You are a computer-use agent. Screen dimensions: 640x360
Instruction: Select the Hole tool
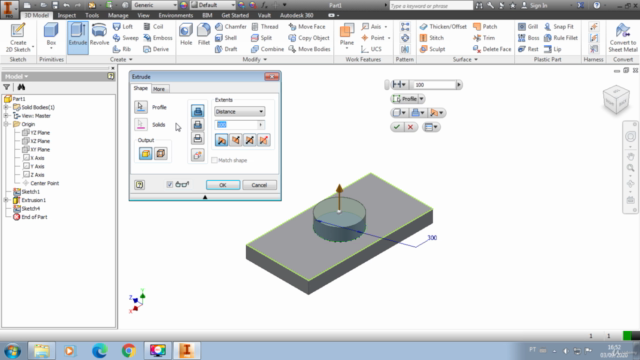tap(186, 35)
